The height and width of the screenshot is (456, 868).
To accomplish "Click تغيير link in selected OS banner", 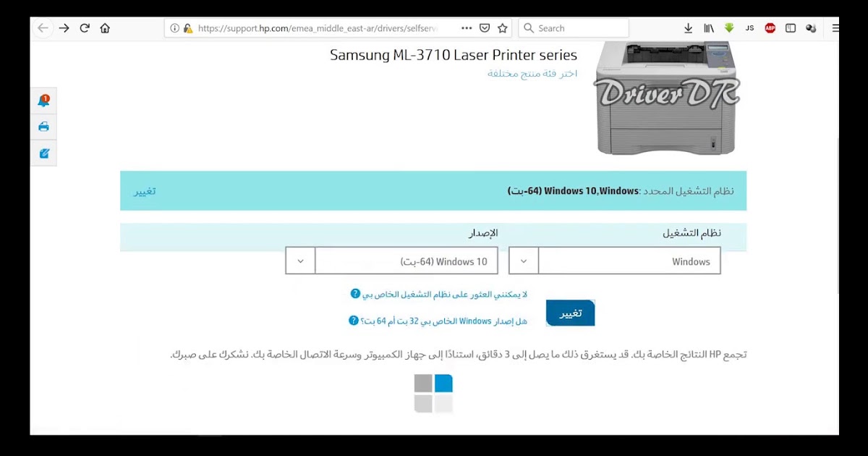I will tap(145, 191).
